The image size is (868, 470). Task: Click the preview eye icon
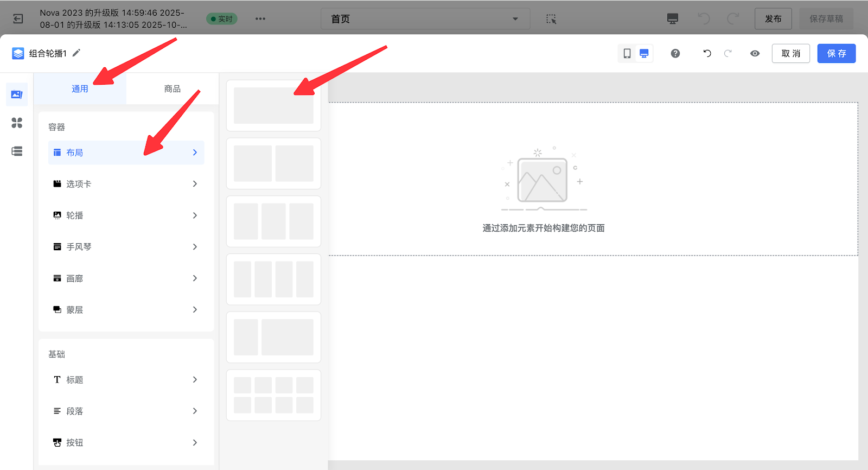point(755,53)
